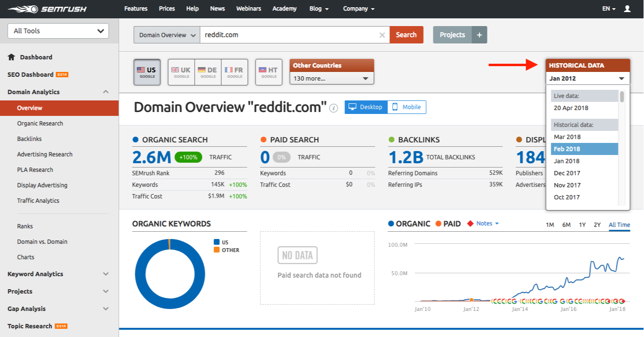This screenshot has height=337, width=644.
Task: Click the plus icon beside Projects
Action: click(x=479, y=35)
